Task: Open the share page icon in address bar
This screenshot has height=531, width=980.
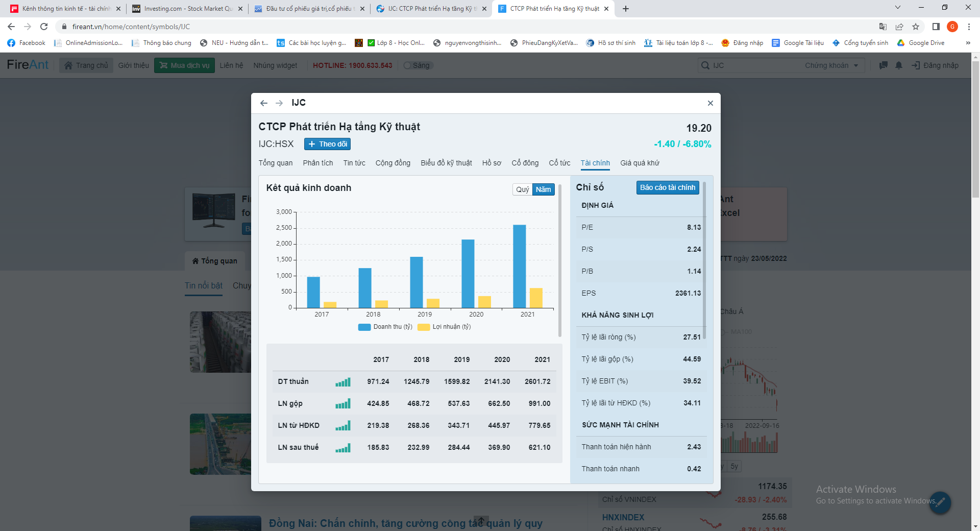Action: (899, 27)
